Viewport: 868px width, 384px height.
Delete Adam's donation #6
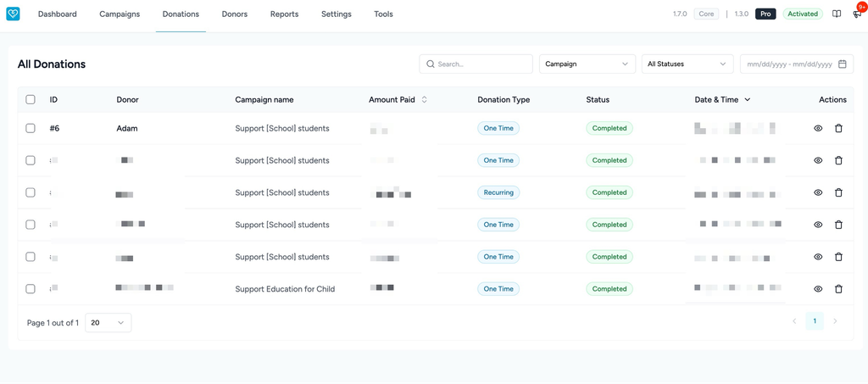[x=838, y=128]
